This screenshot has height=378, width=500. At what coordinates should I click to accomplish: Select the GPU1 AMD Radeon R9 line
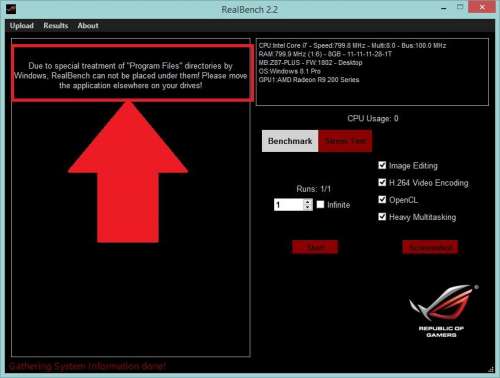click(309, 80)
